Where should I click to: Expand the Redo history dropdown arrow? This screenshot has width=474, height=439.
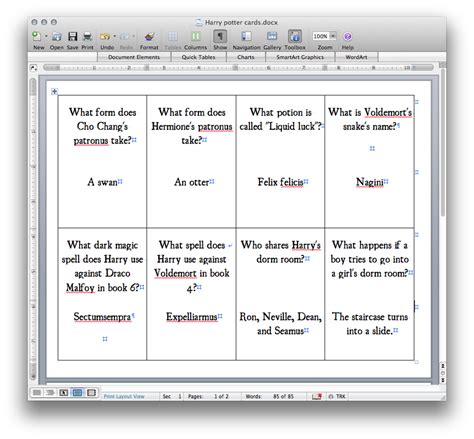[x=134, y=36]
